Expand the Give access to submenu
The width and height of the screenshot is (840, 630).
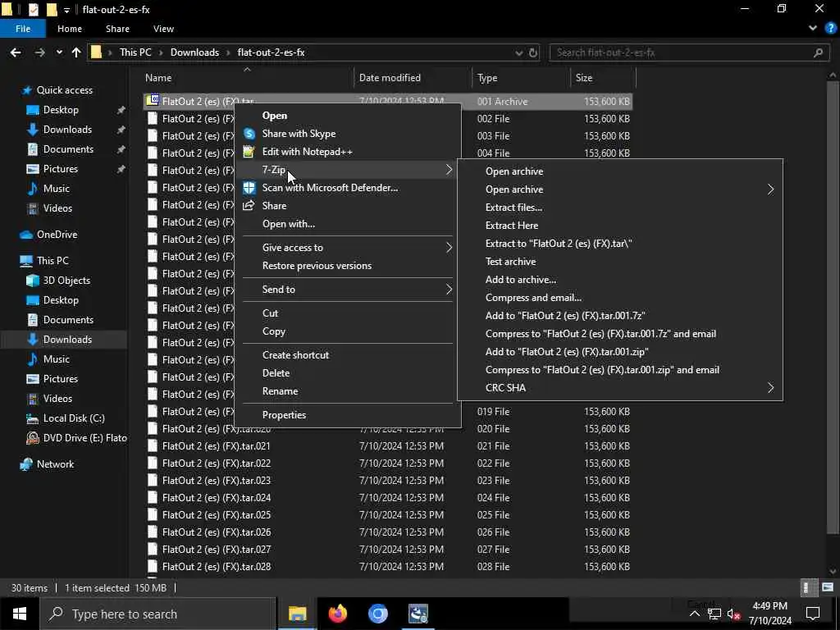[348, 248]
